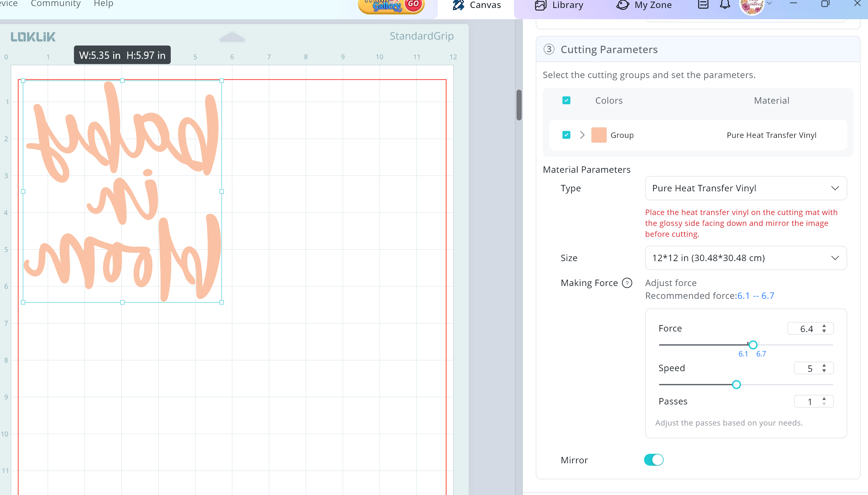Viewport: 868px width, 495px height.
Task: Click the Speed slider handle
Action: point(736,385)
